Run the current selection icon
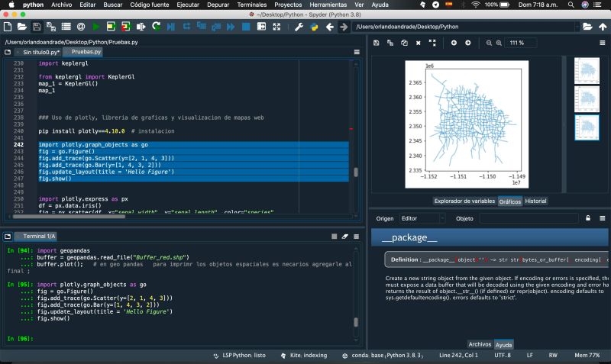The image size is (611, 364). (141, 27)
